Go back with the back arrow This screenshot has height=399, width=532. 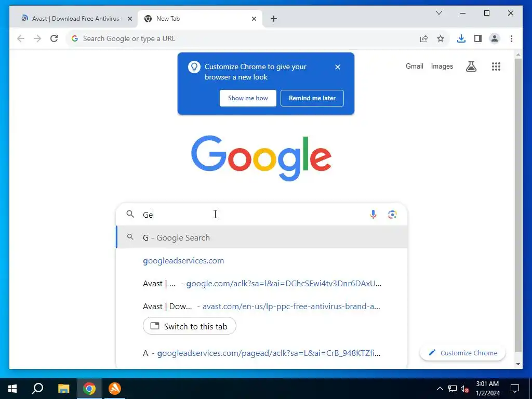(21, 38)
